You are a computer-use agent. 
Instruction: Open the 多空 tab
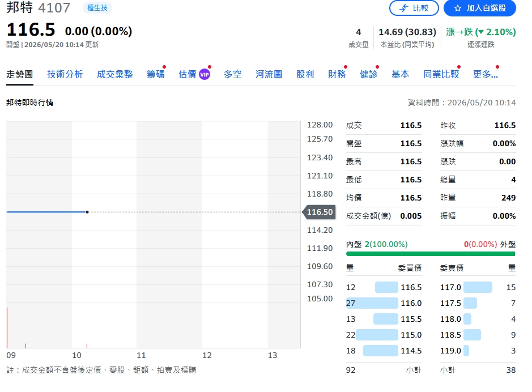[232, 74]
